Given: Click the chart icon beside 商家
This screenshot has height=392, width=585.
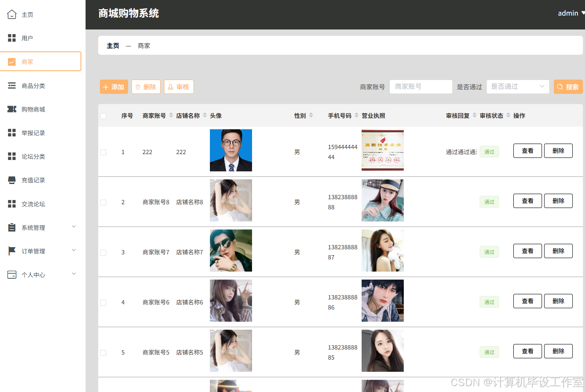Looking at the screenshot, I should [x=12, y=62].
